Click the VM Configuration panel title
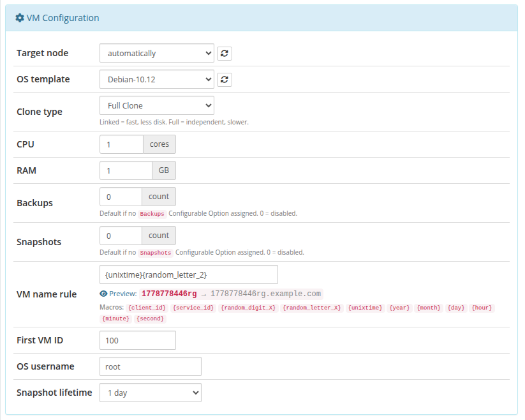 pos(63,18)
